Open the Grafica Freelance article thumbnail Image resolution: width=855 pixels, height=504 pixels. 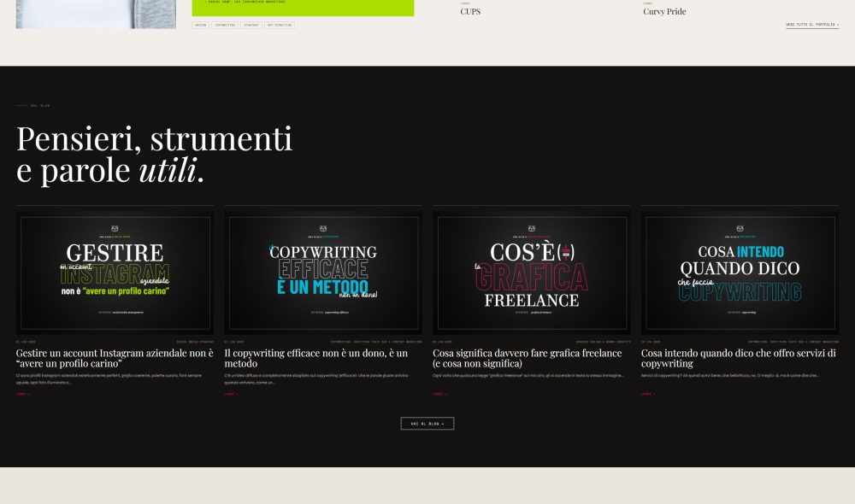(x=531, y=273)
